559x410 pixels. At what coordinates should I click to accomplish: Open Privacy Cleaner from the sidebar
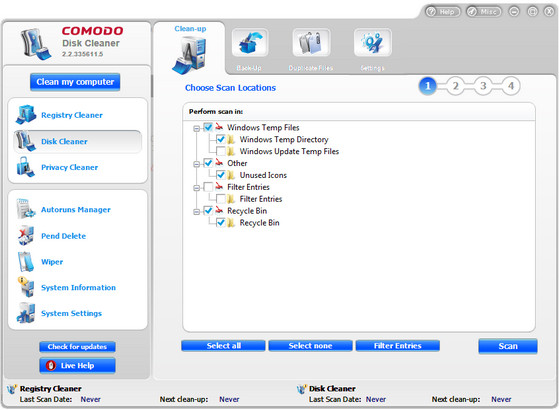pos(70,167)
